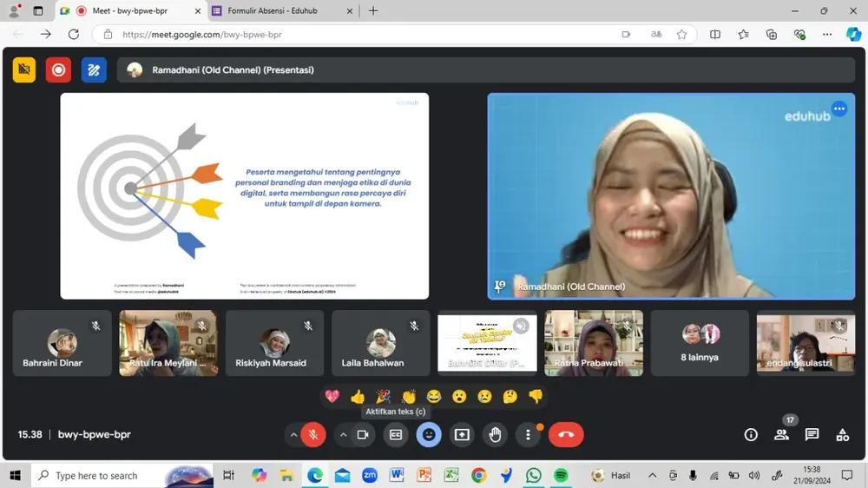Image resolution: width=868 pixels, height=488 pixels.
Task: Switch to the Meet bwy-bpwe-bpr tab
Action: 129,10
